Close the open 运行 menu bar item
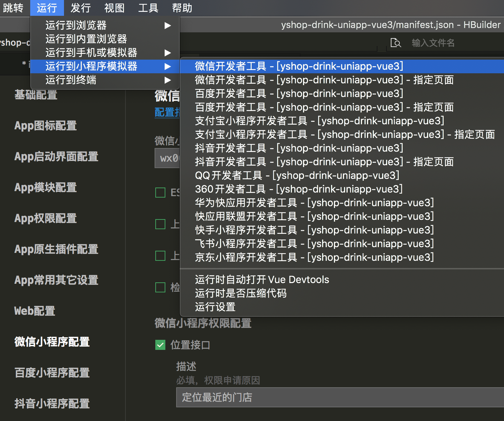The height and width of the screenshot is (421, 504). click(x=47, y=8)
